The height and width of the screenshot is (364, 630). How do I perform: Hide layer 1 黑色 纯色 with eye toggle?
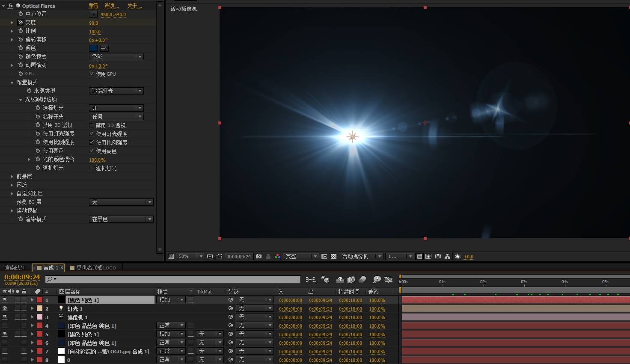(5, 300)
